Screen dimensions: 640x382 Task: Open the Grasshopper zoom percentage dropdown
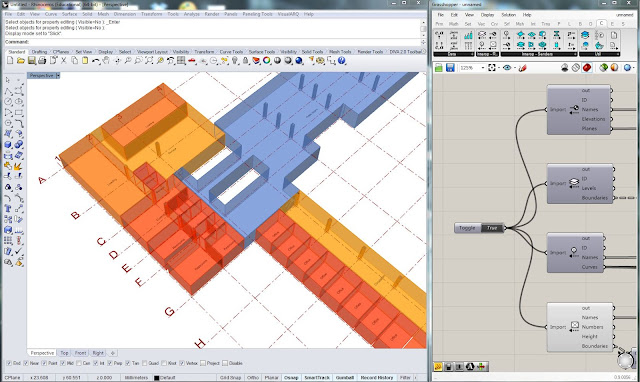pos(483,68)
